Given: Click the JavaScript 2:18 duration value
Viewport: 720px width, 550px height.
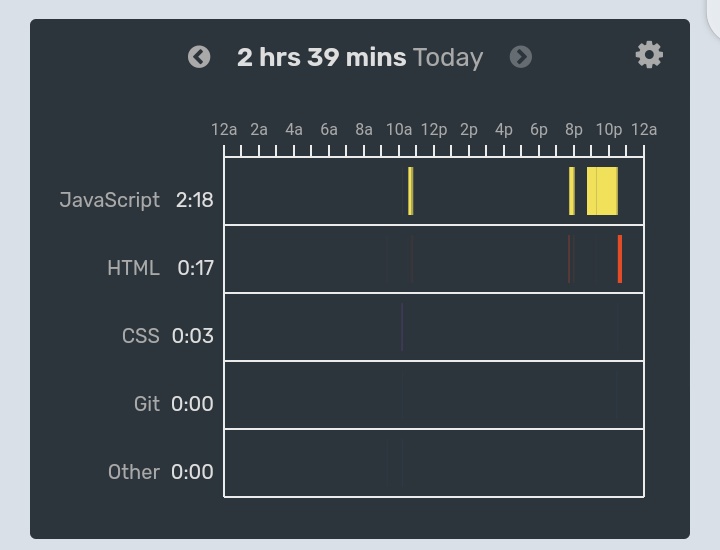Looking at the screenshot, I should (x=195, y=200).
